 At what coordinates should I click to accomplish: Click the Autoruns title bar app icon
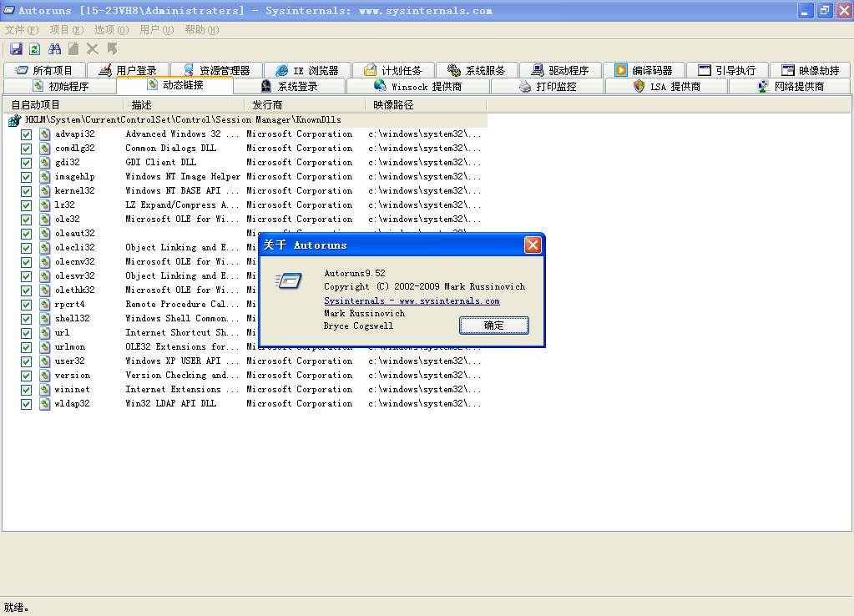coord(9,10)
